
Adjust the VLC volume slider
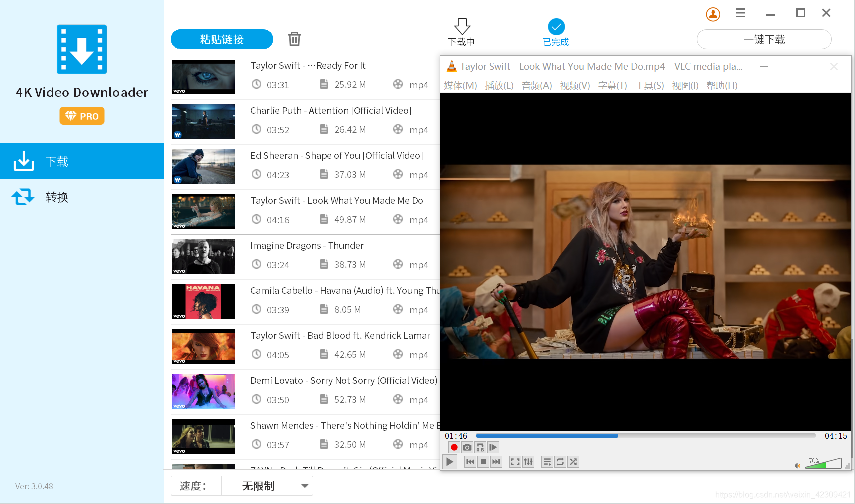coord(823,463)
